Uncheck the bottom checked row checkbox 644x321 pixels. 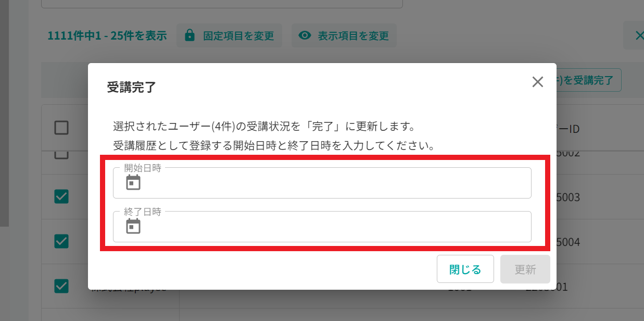point(61,286)
